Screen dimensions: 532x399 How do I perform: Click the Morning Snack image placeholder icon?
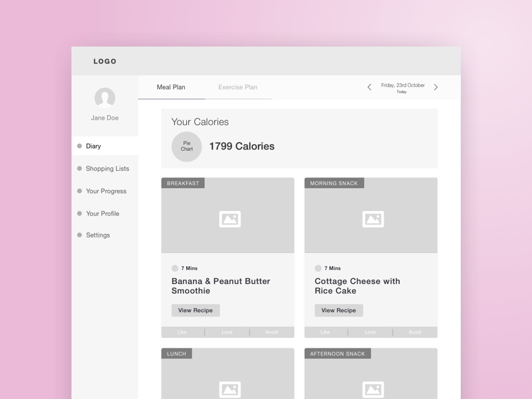[x=373, y=219]
